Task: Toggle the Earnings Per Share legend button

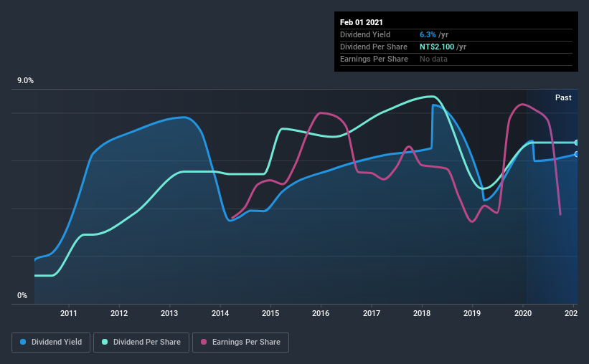Action: click(240, 343)
